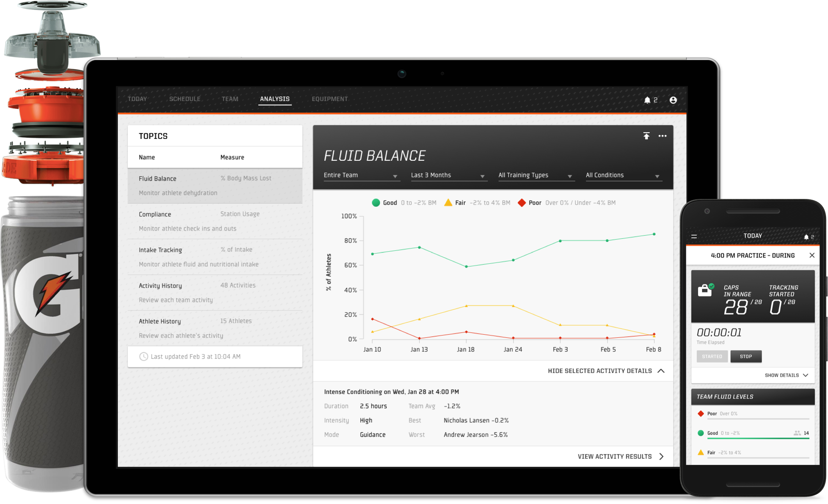Click the yellow Fair legend marker
This screenshot has height=504, width=828.
[448, 202]
